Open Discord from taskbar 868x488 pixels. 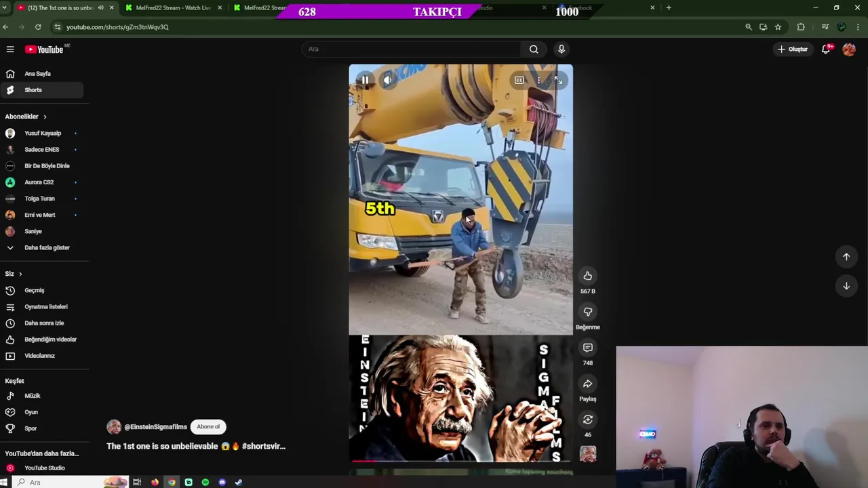coord(222,483)
